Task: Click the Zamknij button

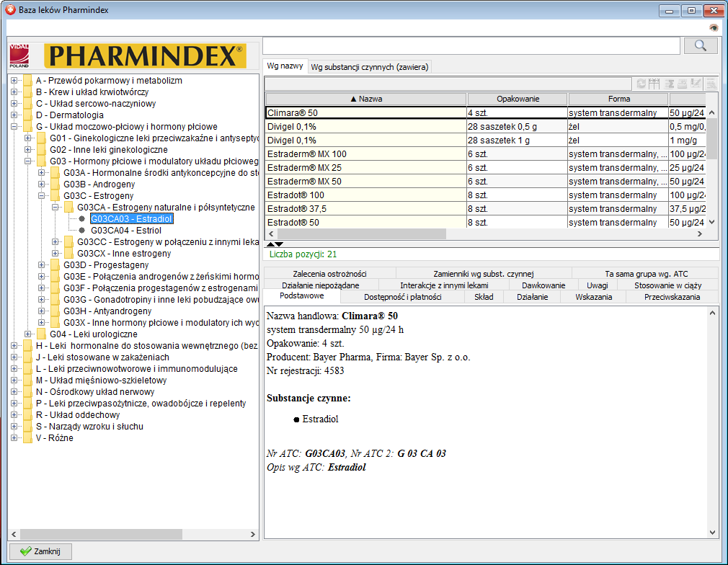Action: click(40, 551)
